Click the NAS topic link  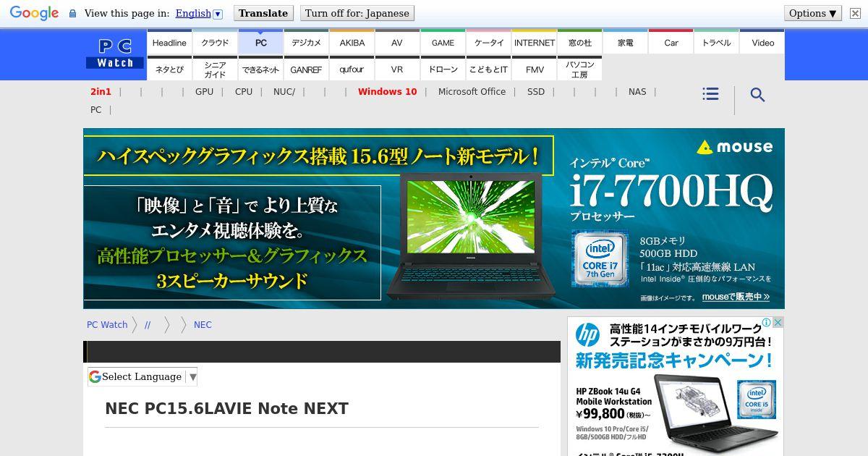pos(637,92)
